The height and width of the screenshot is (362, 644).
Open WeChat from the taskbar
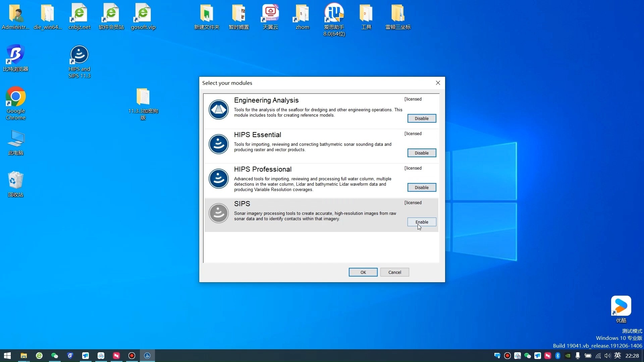point(55,356)
